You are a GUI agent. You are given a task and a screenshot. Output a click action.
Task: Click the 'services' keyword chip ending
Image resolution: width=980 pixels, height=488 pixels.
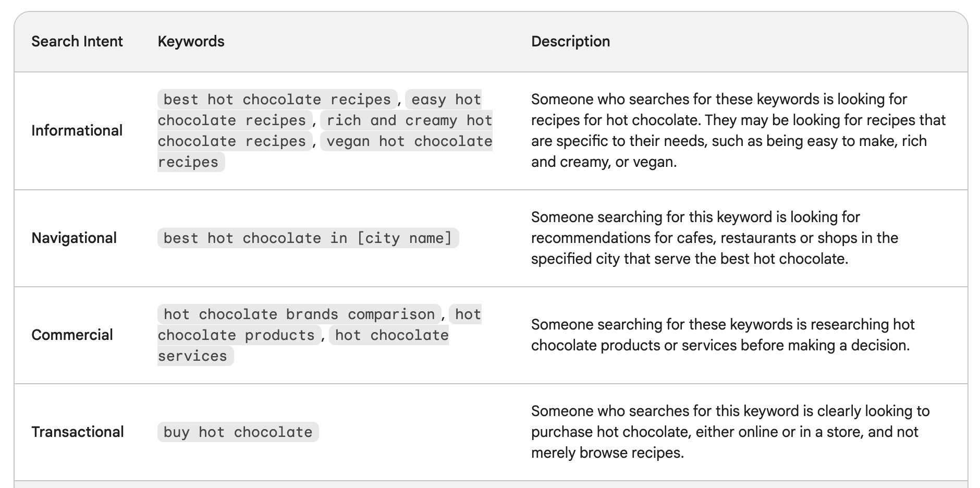click(193, 356)
